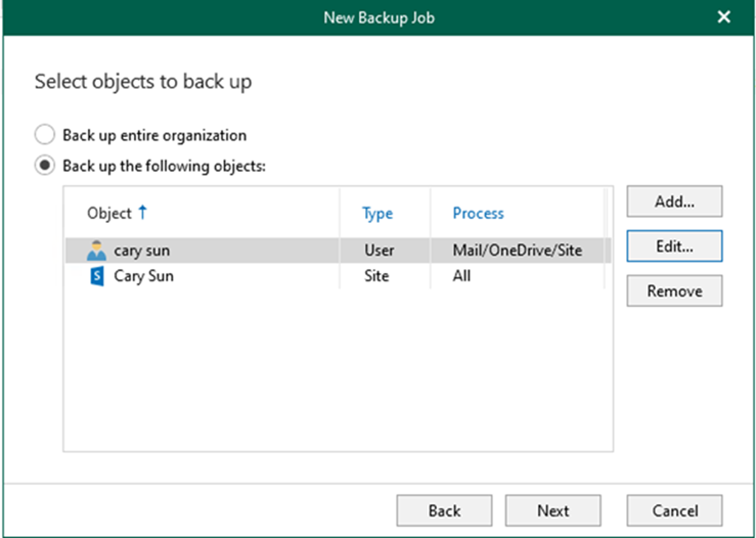Choose Back up the following objects radio
Image resolution: width=756 pixels, height=538 pixels.
tap(45, 166)
